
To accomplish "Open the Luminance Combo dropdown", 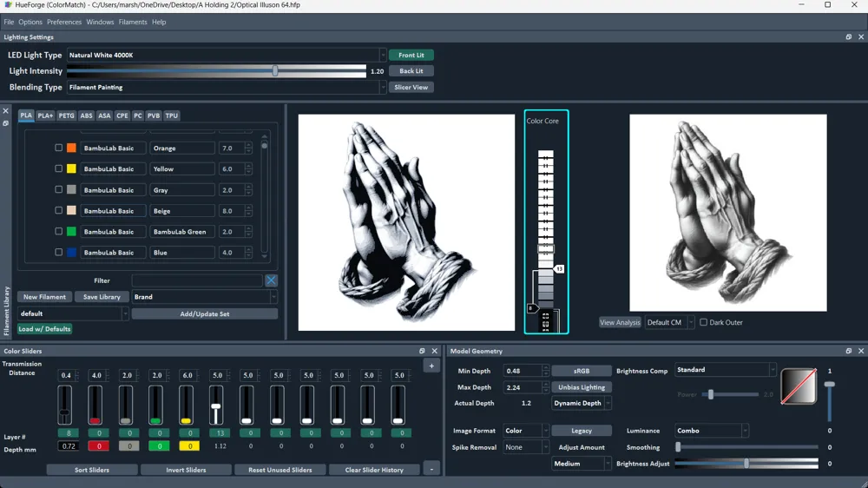I will [x=712, y=431].
